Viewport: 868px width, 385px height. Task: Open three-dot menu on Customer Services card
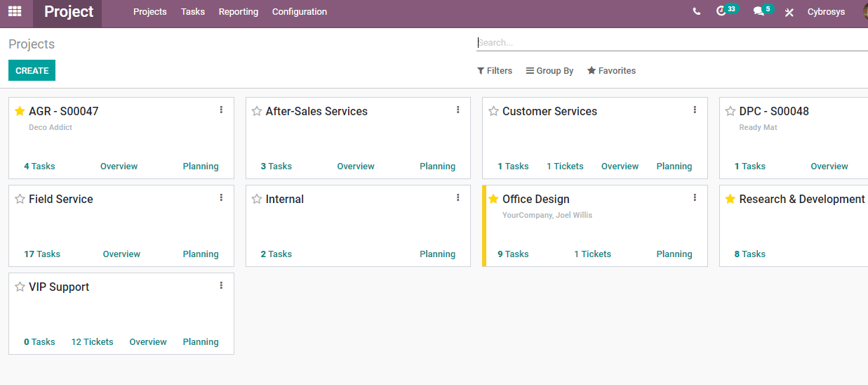coord(695,110)
